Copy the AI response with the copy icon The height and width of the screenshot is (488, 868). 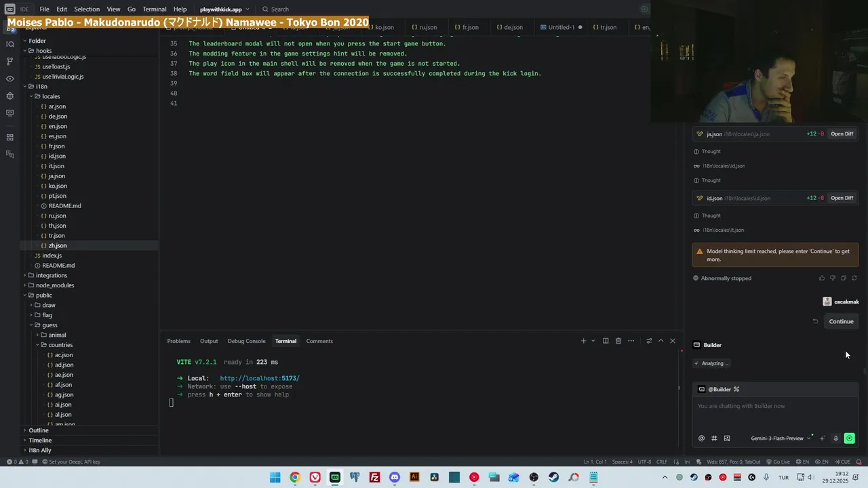(844, 278)
